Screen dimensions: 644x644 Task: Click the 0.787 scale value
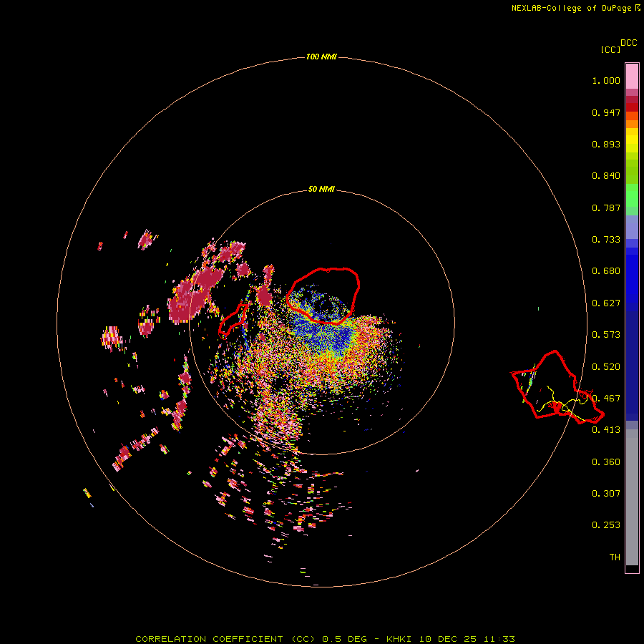[x=606, y=208]
